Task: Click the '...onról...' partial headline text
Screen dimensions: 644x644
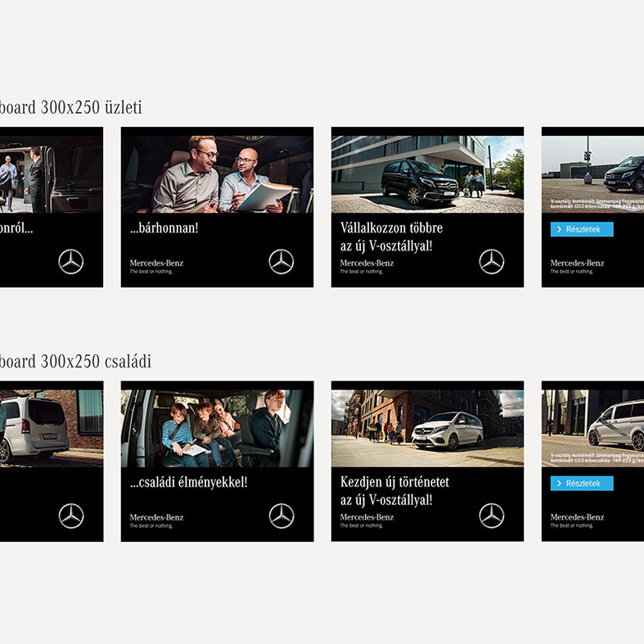Action: pos(16,228)
